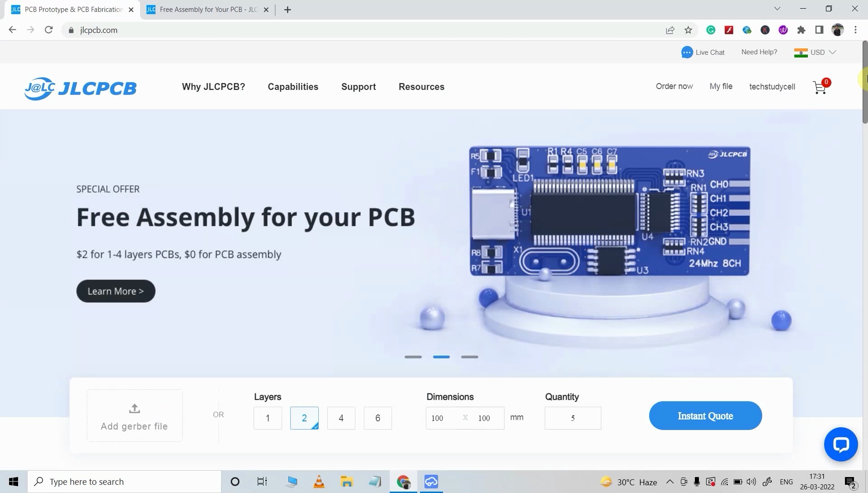
Task: Click the Why JLCPCB menu item
Action: [213, 86]
